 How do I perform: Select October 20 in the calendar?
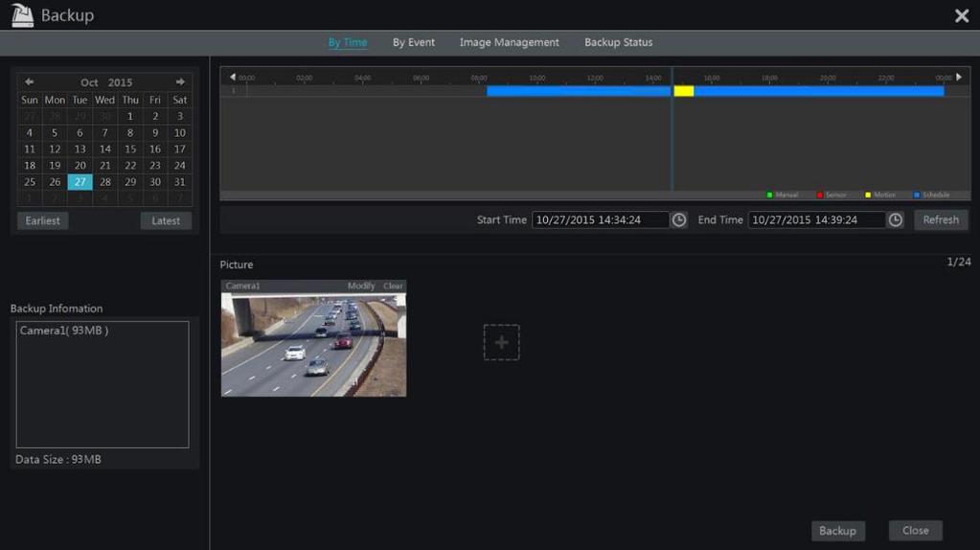click(80, 166)
